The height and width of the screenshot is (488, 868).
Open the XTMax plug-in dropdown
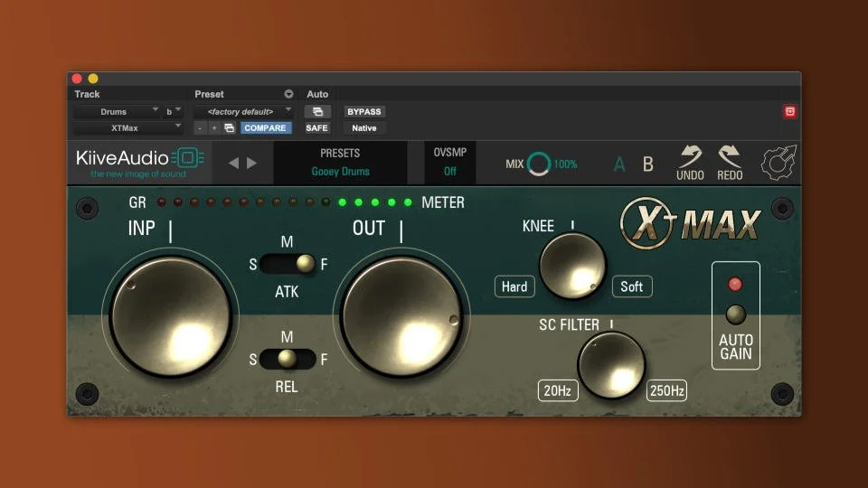[128, 128]
